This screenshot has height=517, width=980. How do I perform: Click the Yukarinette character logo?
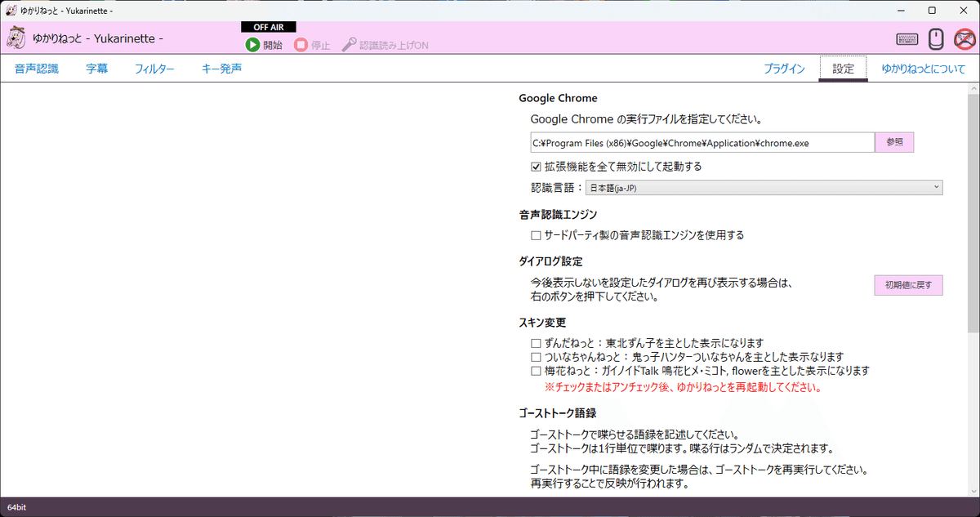pos(17,38)
